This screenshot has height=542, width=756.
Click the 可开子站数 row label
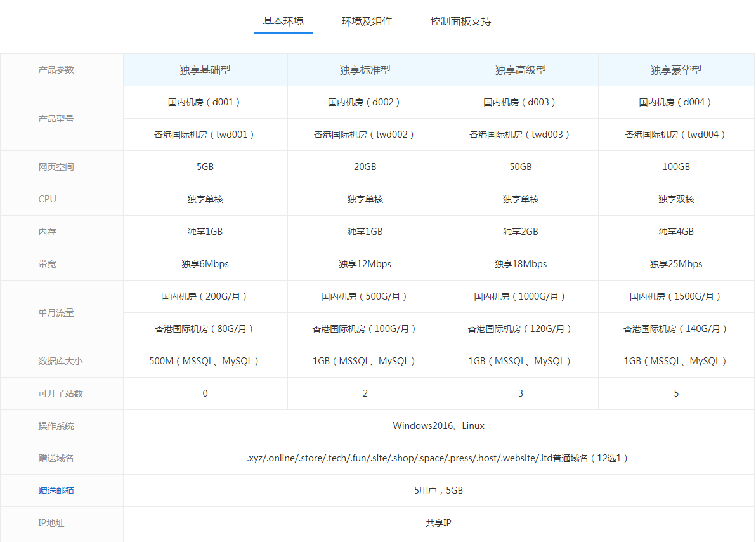point(60,393)
